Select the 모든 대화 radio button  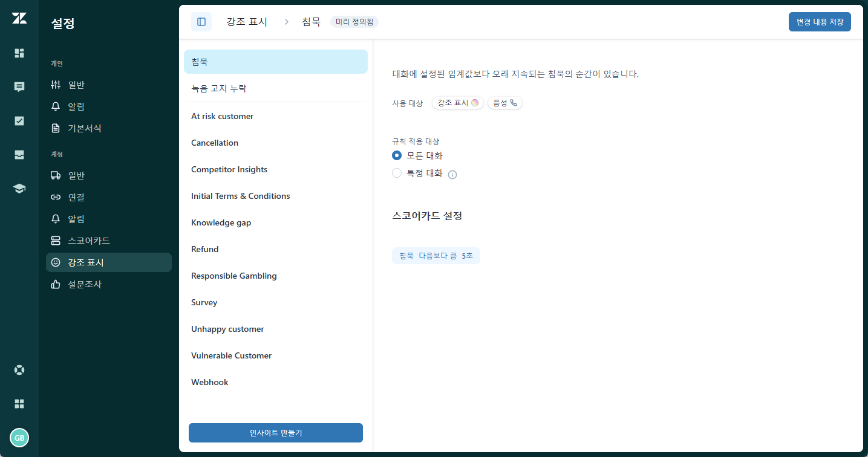pyautogui.click(x=397, y=155)
